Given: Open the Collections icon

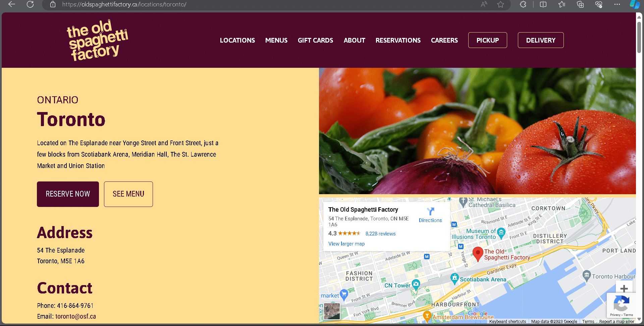Looking at the screenshot, I should [580, 4].
